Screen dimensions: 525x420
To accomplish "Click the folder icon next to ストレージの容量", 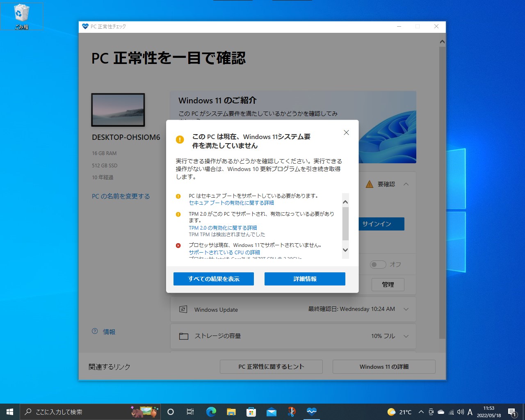I will pos(183,336).
